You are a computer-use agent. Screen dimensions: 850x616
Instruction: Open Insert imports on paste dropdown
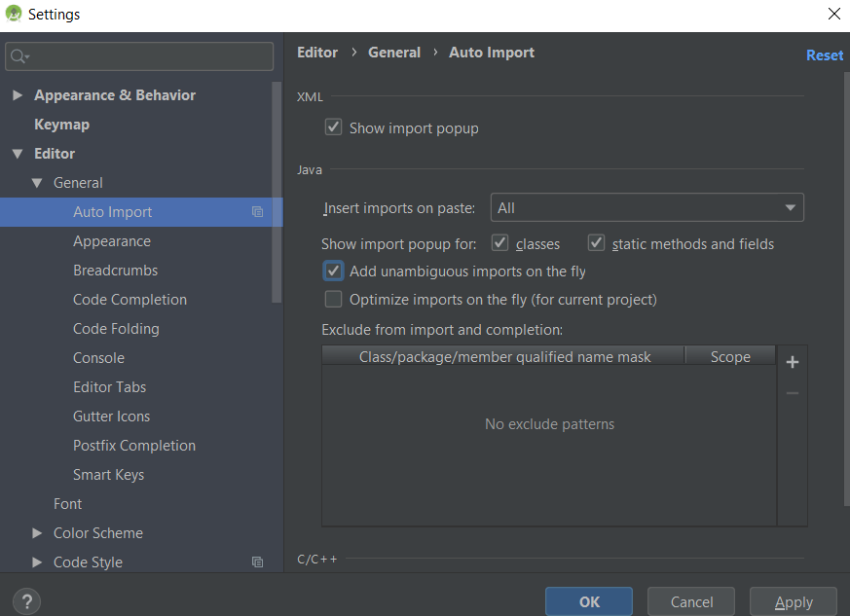pos(647,207)
